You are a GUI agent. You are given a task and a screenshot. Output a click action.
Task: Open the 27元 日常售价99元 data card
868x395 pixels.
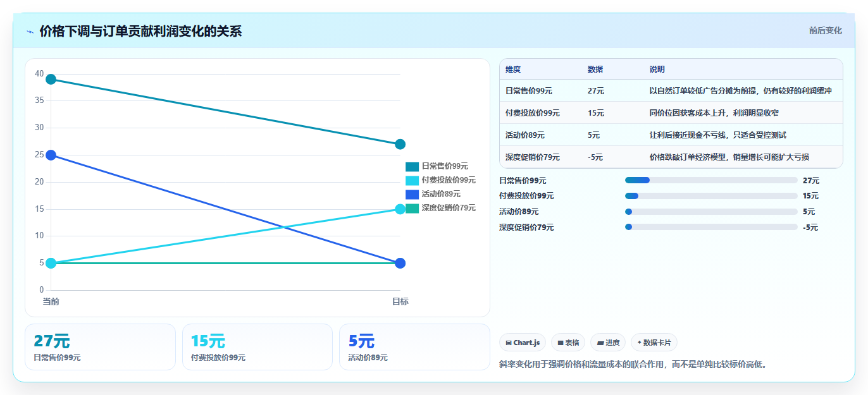100,347
